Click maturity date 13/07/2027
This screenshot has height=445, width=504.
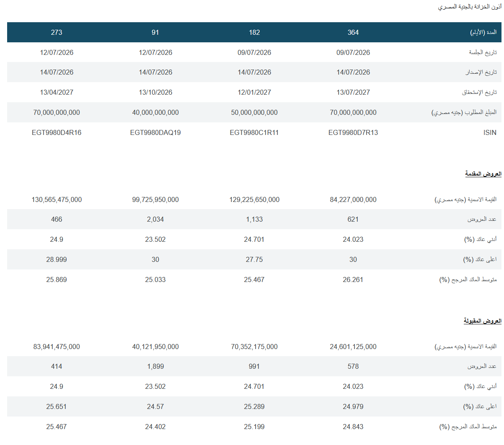pyautogui.click(x=353, y=92)
